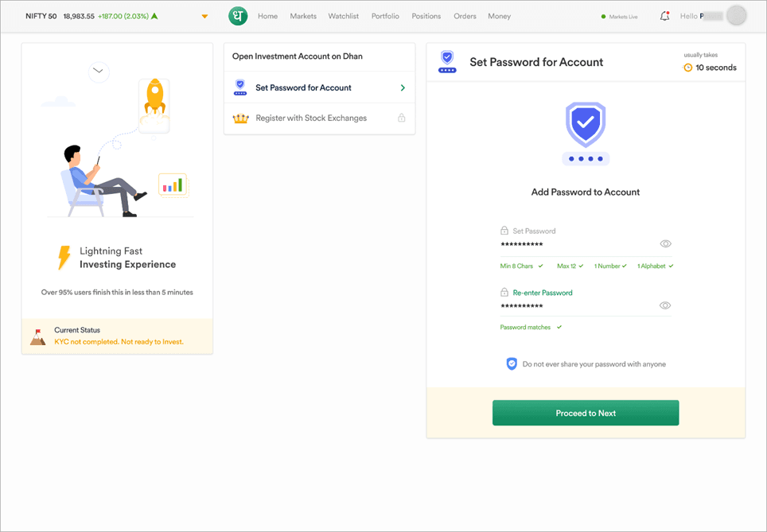Click the Proceed to Next button

tap(586, 414)
